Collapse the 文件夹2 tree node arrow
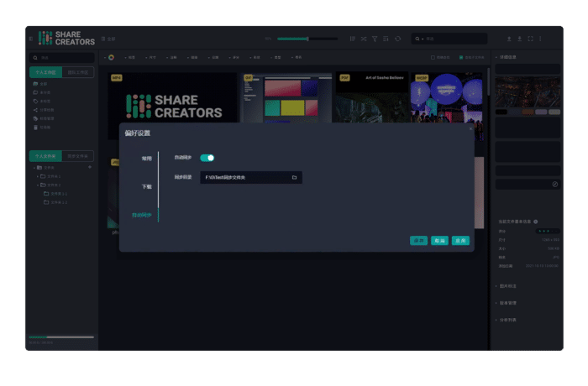588x386 pixels. 38,185
